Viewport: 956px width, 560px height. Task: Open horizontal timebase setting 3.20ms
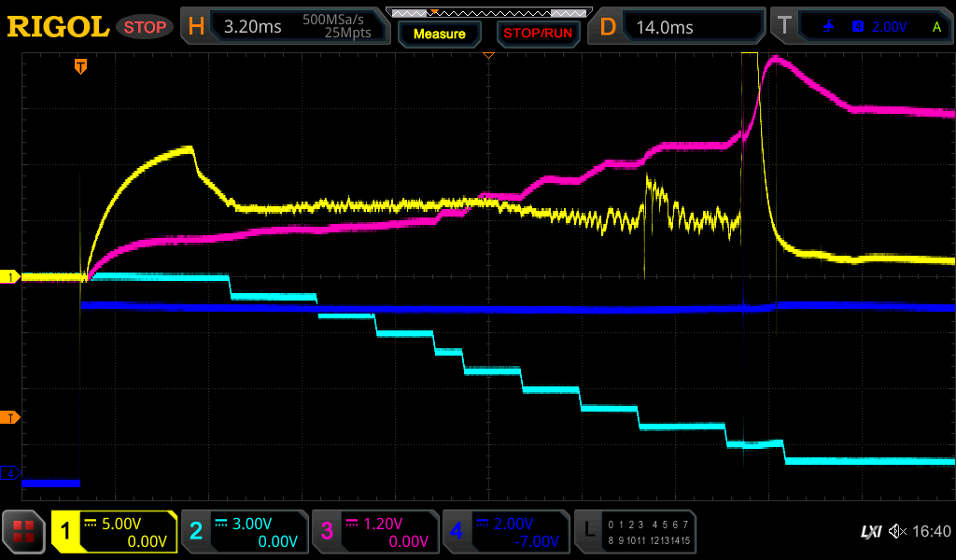(288, 27)
